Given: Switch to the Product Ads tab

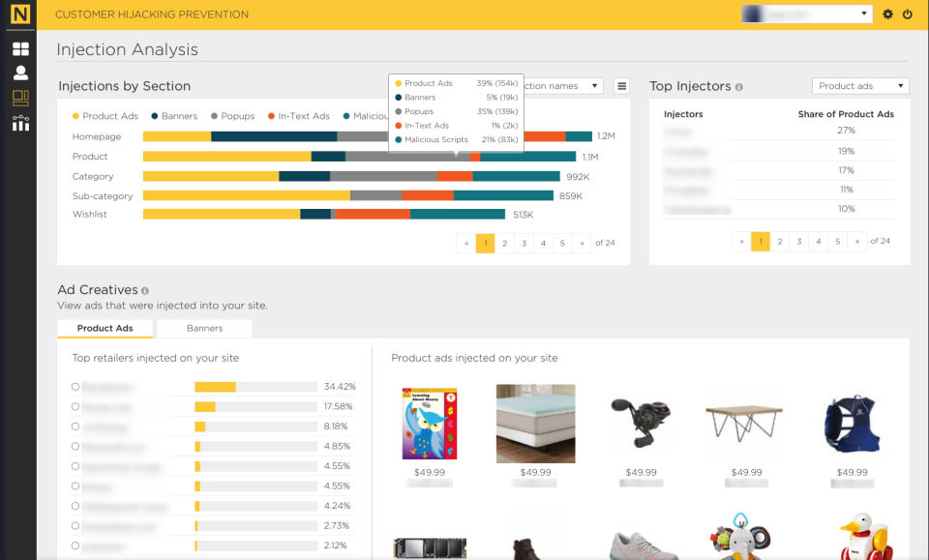Looking at the screenshot, I should point(105,328).
